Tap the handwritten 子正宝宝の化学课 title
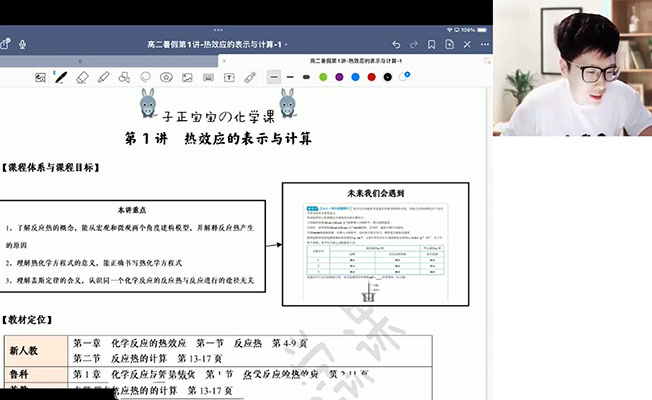This screenshot has height=400, width=652. point(219,116)
